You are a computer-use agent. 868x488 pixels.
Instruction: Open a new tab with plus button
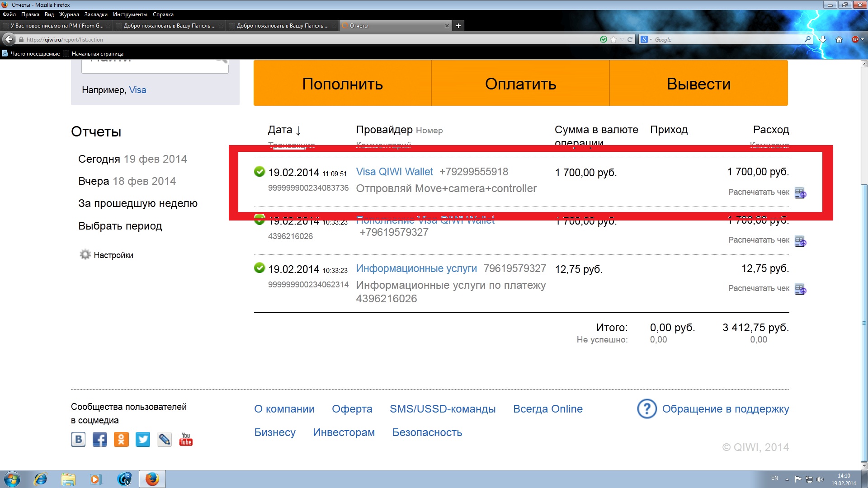458,26
